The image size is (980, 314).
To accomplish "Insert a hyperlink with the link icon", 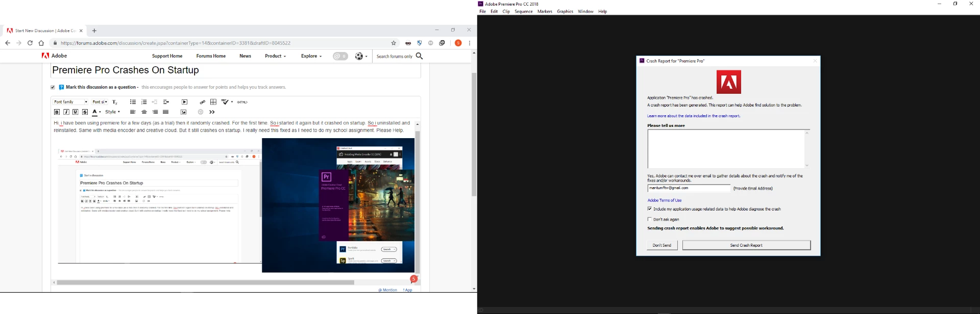I will [x=203, y=102].
